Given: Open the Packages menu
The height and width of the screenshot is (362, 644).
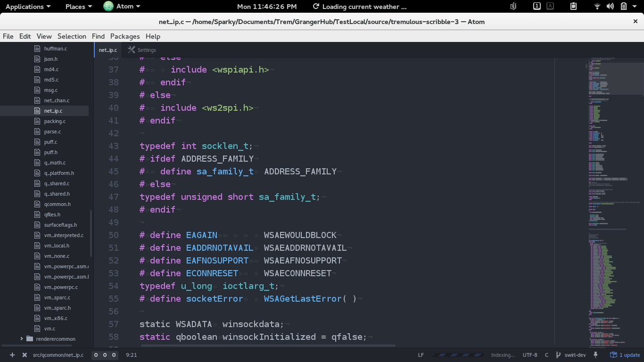Looking at the screenshot, I should click(125, 36).
